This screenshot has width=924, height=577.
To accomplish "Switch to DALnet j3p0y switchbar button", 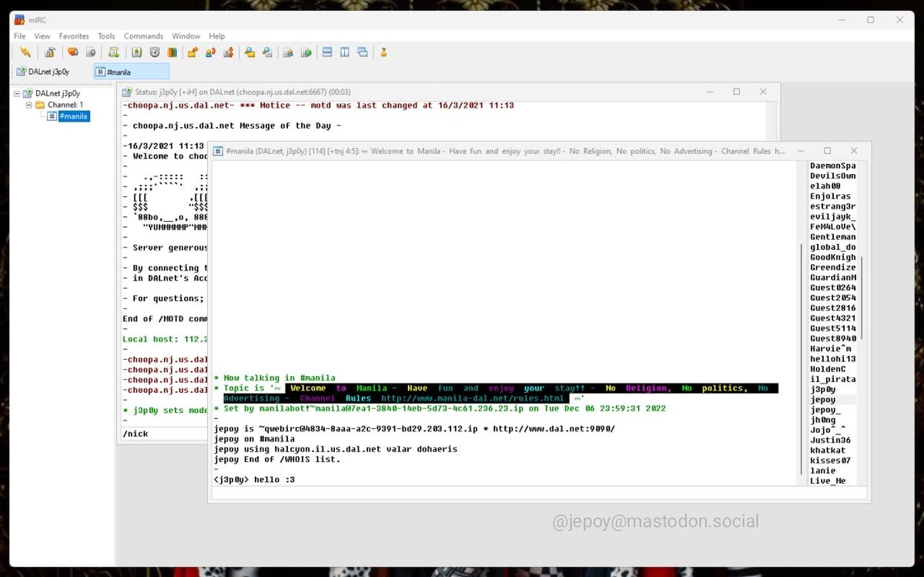I will coord(51,72).
